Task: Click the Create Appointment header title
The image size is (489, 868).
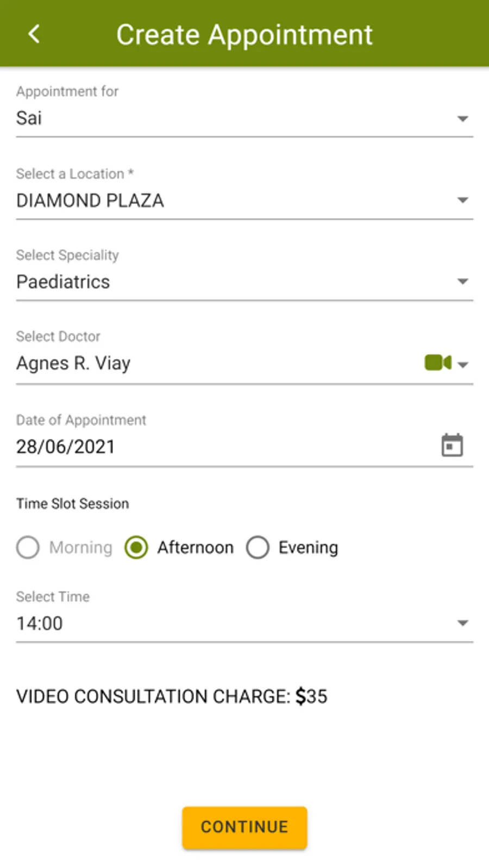Action: point(244,35)
